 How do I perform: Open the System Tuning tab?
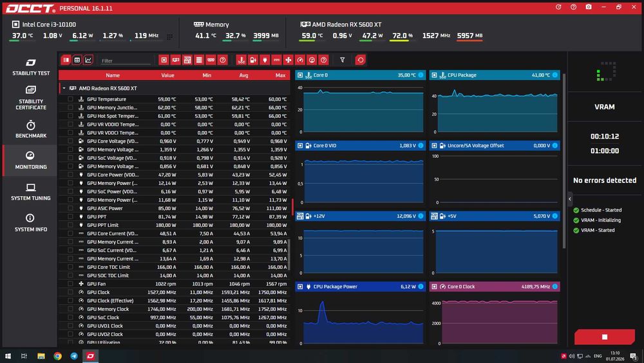click(x=31, y=191)
